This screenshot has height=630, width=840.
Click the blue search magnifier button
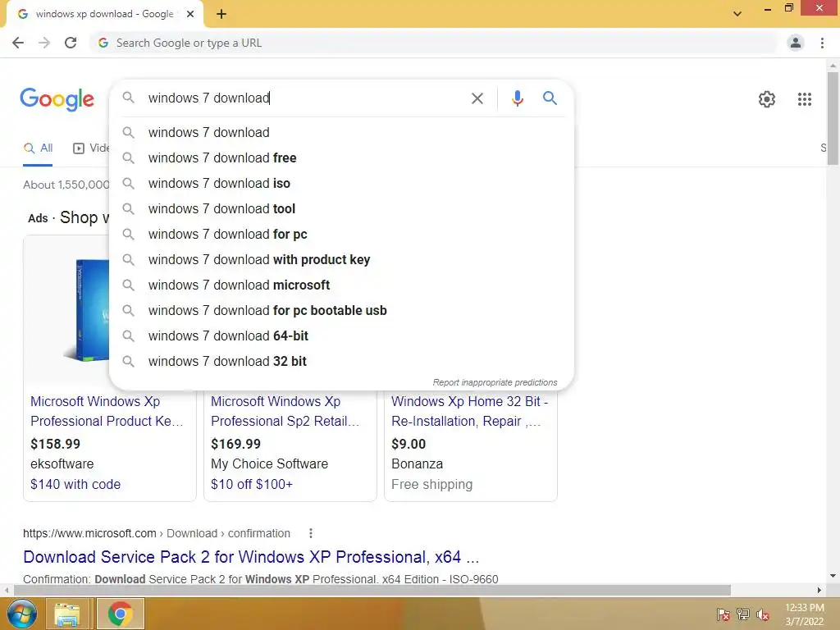(x=550, y=98)
